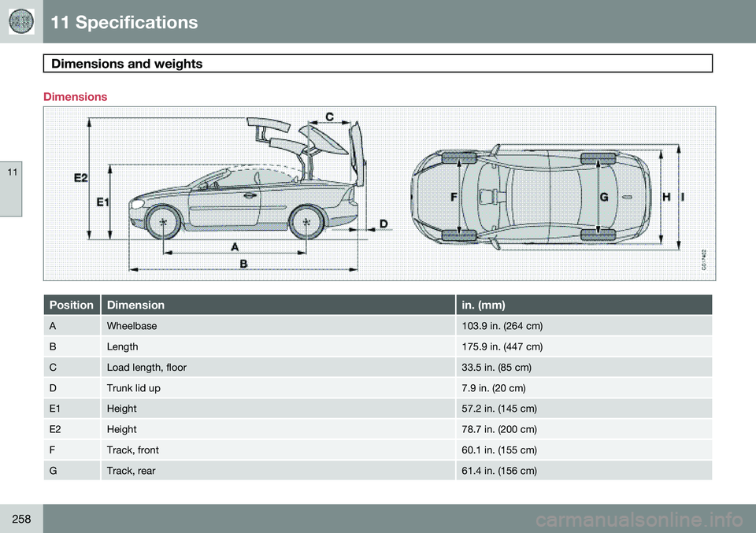Click the 'Wheelbase' cell
Image resolution: width=756 pixels, height=533 pixels.
[x=278, y=326]
